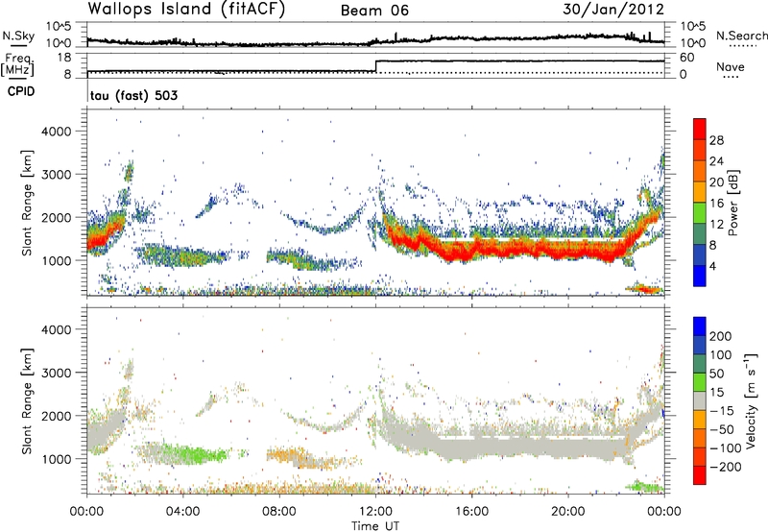Click the '1000' tick on the velocity panel

(56, 459)
